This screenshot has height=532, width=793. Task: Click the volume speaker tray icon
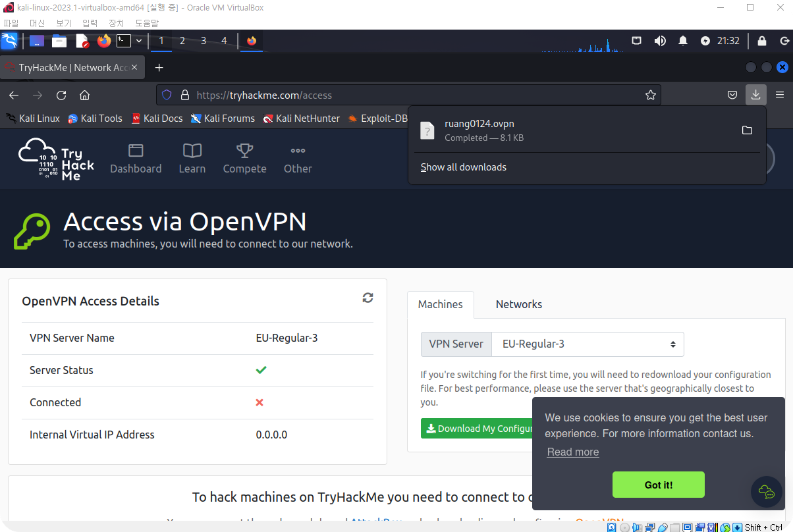(x=660, y=41)
